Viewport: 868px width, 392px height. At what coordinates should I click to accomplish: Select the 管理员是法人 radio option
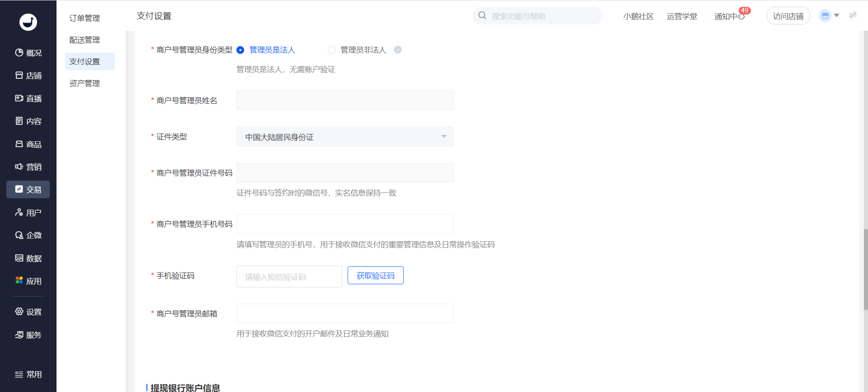pos(241,50)
